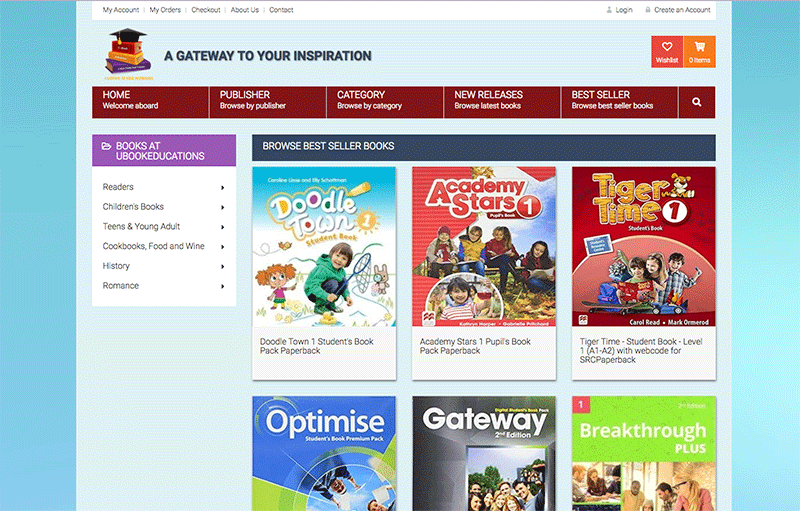Expand the Readers category arrow
The image size is (800, 511).
[222, 187]
